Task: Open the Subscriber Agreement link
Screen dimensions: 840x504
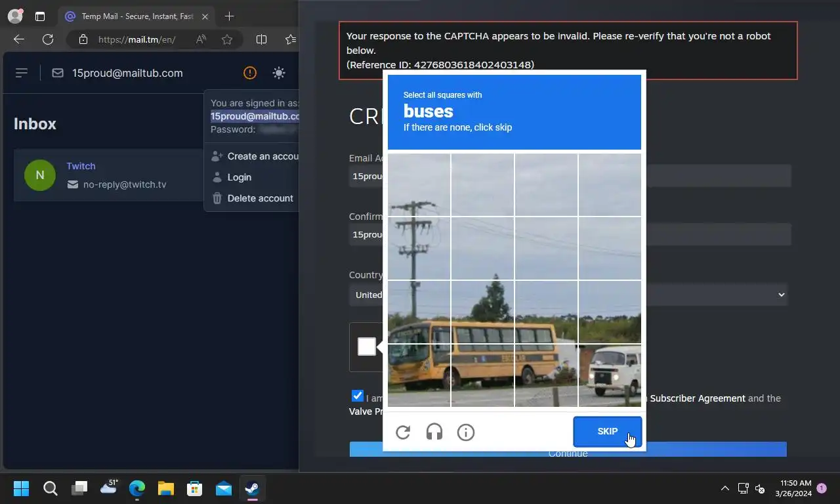Action: 698,398
